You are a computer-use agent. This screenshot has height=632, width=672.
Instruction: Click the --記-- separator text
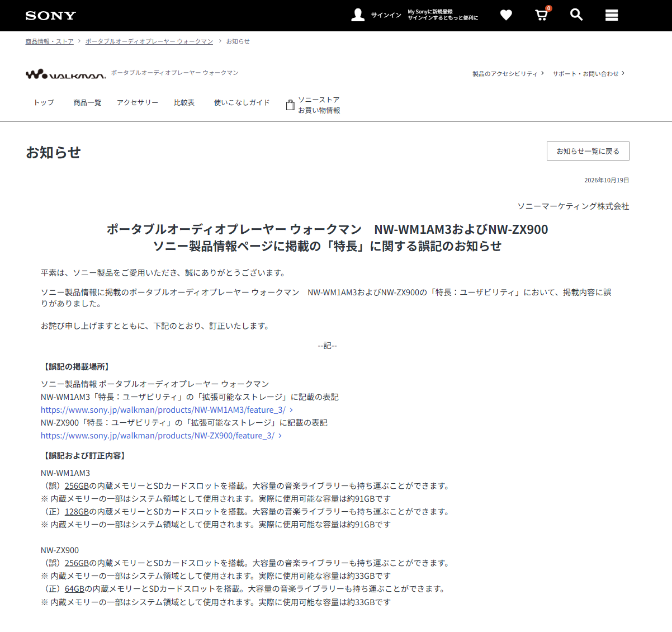(x=328, y=346)
